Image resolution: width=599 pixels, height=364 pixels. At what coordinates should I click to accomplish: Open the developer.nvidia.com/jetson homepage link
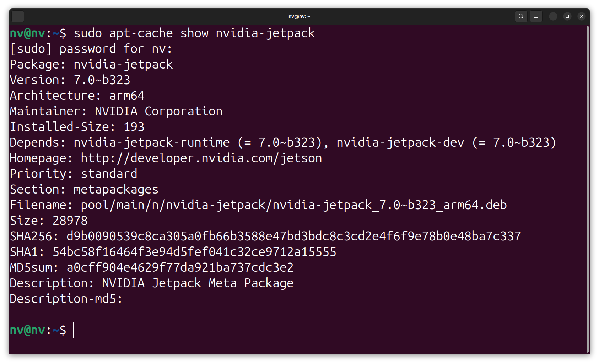click(201, 158)
